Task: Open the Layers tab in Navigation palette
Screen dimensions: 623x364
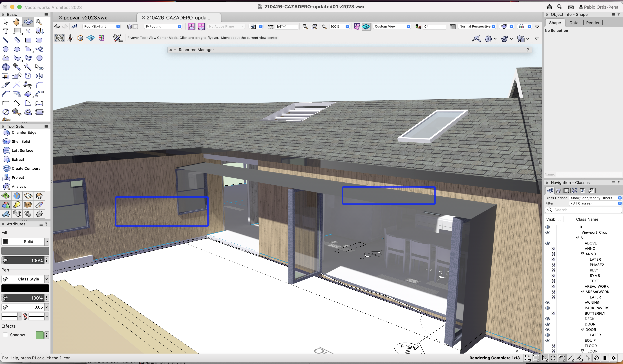Action: 558,191
